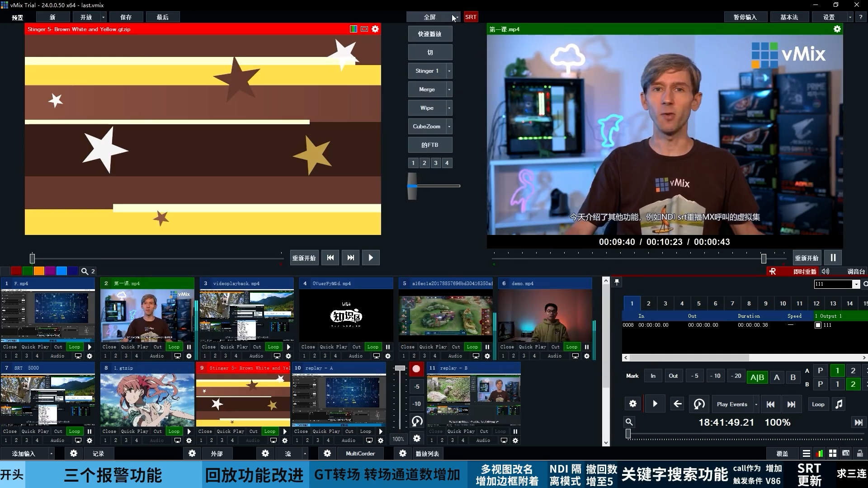Open replay search with the magnifier icon
Image resolution: width=868 pixels, height=488 pixels.
(x=629, y=422)
